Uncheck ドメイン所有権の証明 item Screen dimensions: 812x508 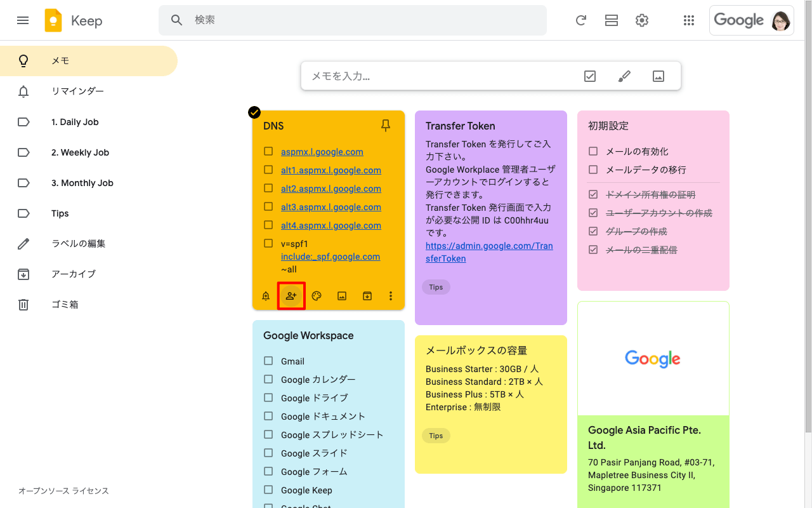(x=593, y=194)
